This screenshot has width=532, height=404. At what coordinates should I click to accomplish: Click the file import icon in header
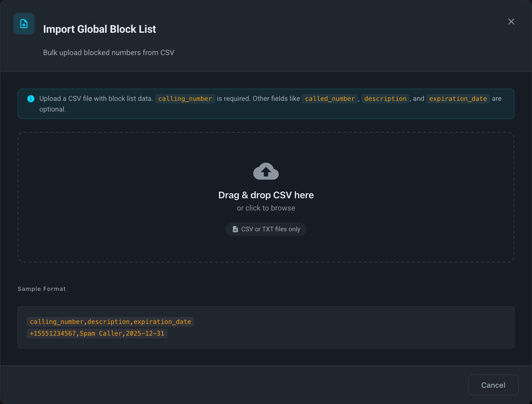tap(24, 24)
